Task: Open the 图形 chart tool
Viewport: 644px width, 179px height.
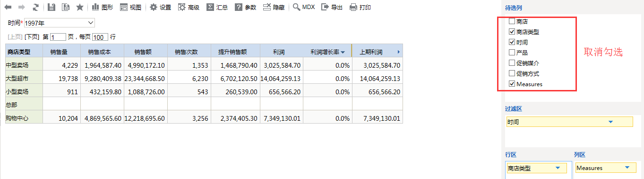Action: click(102, 7)
